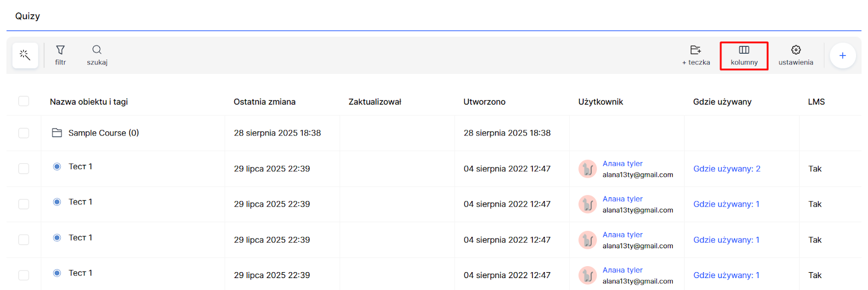This screenshot has height=290, width=868.
Task: Open ustawienia gear settings
Action: (x=795, y=55)
